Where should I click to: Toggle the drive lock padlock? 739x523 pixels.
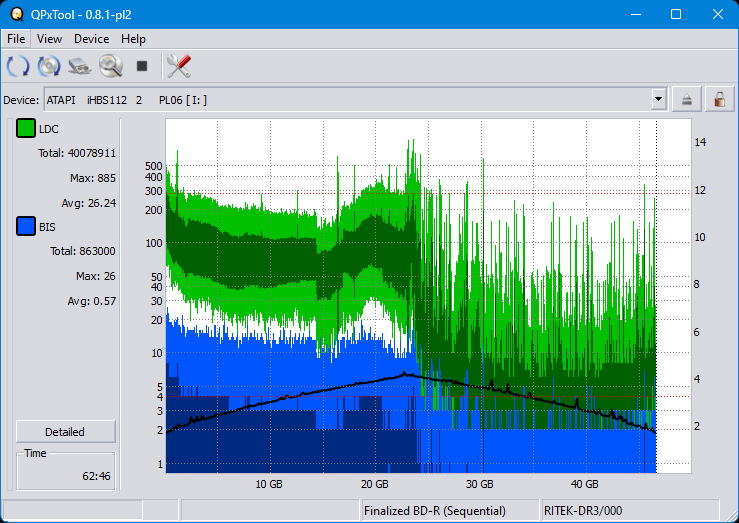tap(718, 99)
